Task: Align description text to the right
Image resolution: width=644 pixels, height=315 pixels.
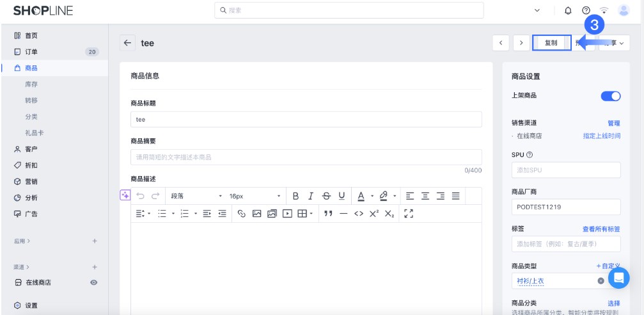Action: pyautogui.click(x=440, y=196)
